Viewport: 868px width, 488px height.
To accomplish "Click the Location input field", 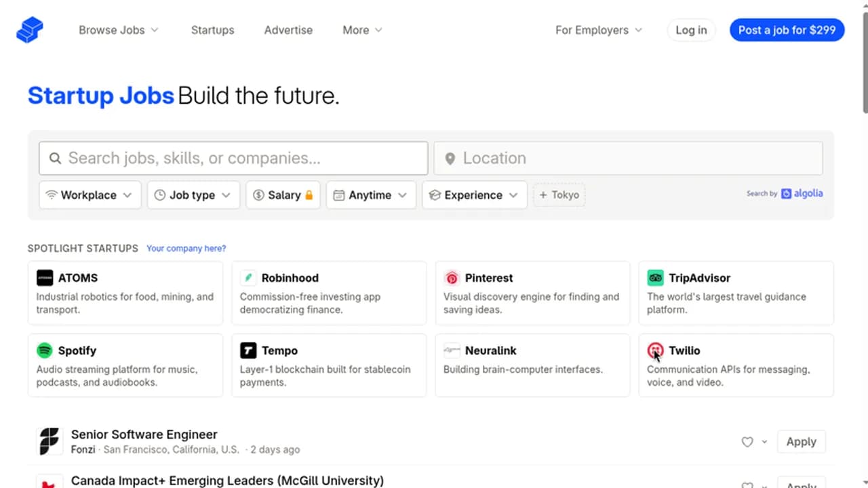I will pyautogui.click(x=628, y=158).
